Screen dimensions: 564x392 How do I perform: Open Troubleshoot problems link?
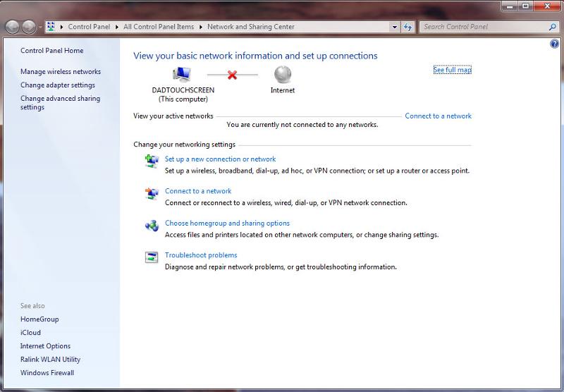pyautogui.click(x=201, y=255)
